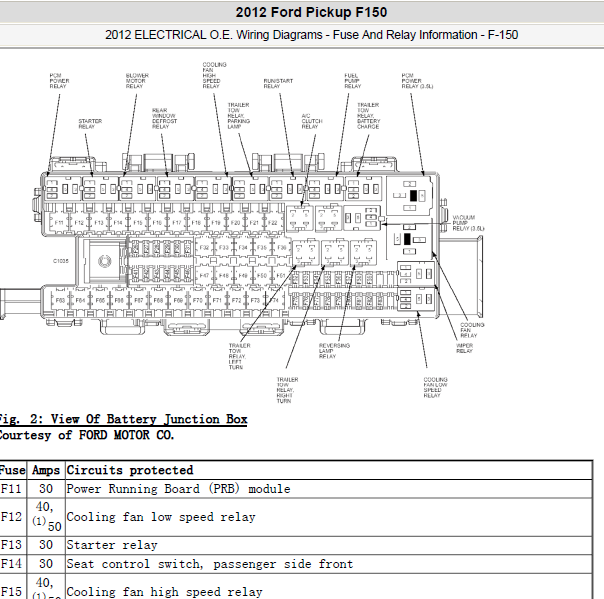Viewport: 604px width, 599px height.
Task: Select the F14 cell in the fuse table
Action: (x=13, y=564)
